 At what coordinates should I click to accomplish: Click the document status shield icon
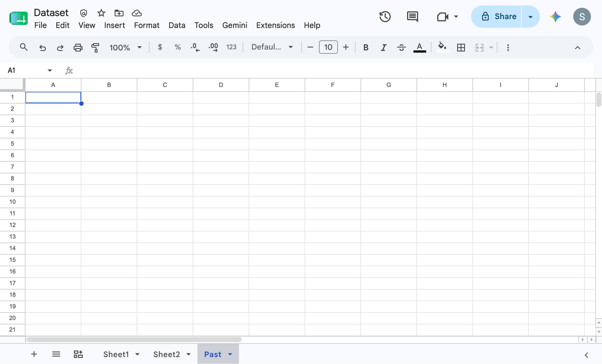pyautogui.click(x=84, y=13)
